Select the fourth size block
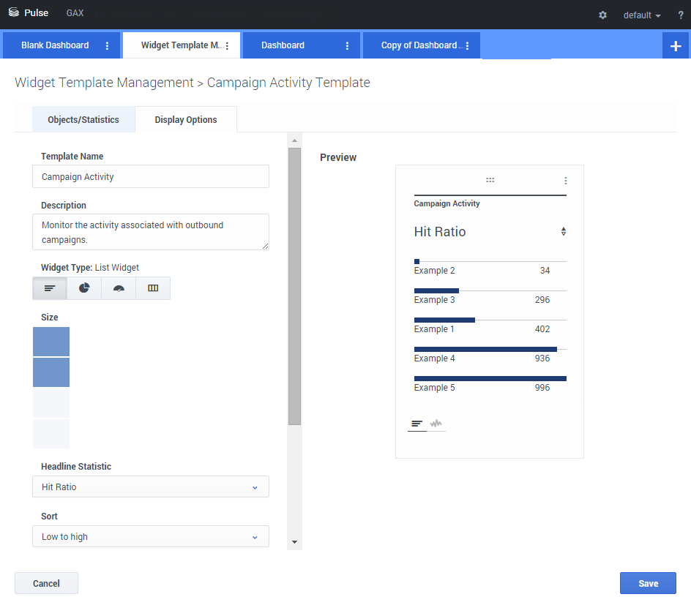The width and height of the screenshot is (691, 616). pos(51,434)
